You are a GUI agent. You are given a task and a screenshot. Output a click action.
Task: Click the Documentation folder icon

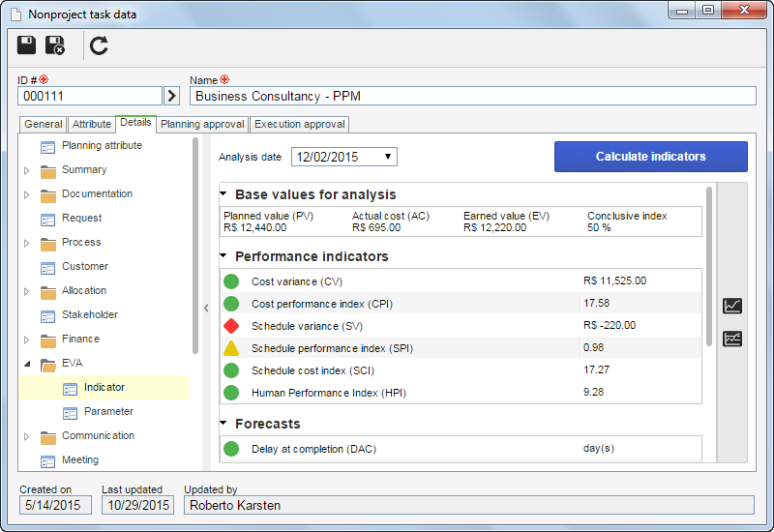(x=47, y=195)
